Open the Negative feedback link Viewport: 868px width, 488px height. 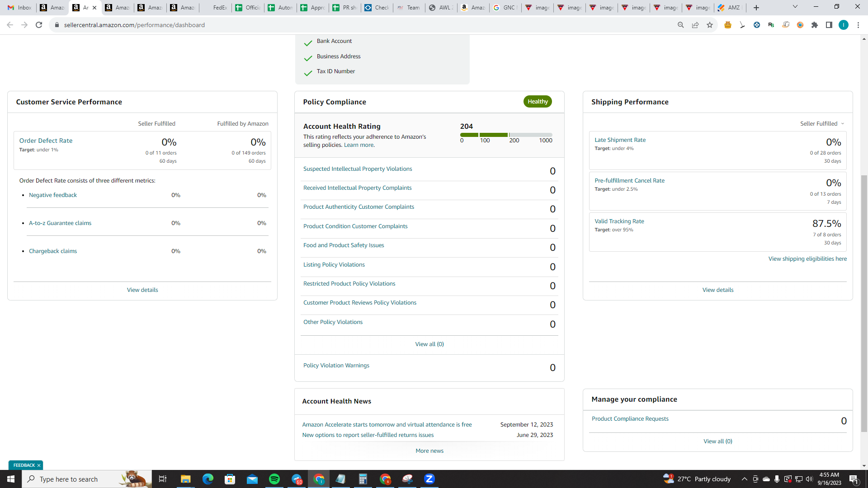click(x=53, y=195)
